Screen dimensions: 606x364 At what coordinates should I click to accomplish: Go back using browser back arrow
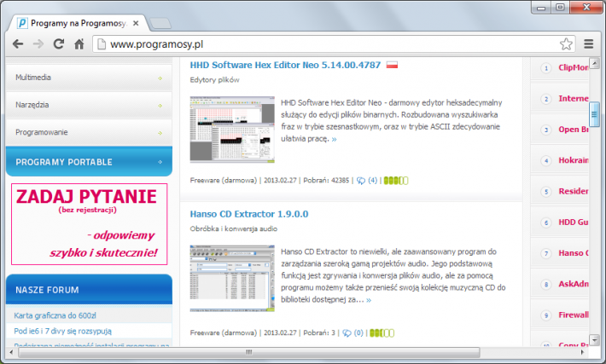(x=18, y=44)
